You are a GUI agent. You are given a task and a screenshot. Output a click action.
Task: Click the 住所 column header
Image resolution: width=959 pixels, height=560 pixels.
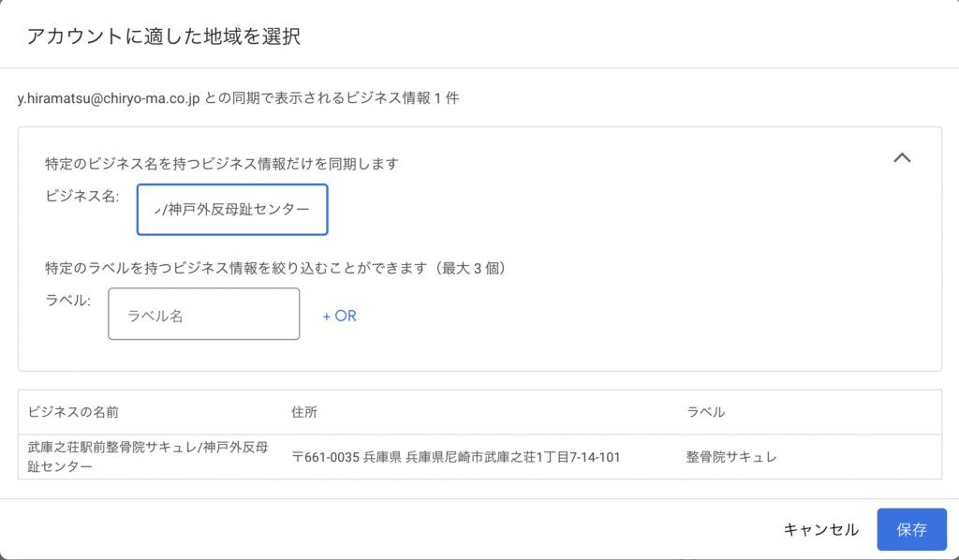pos(304,412)
